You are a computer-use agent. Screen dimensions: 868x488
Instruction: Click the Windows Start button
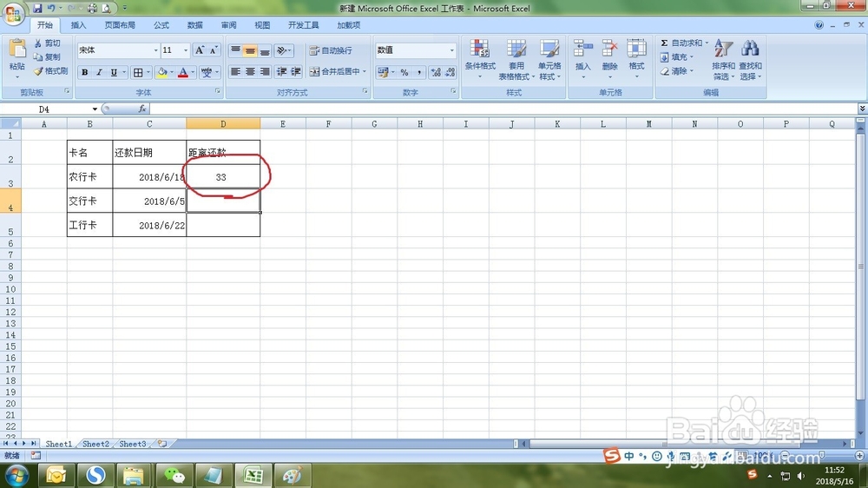point(16,476)
